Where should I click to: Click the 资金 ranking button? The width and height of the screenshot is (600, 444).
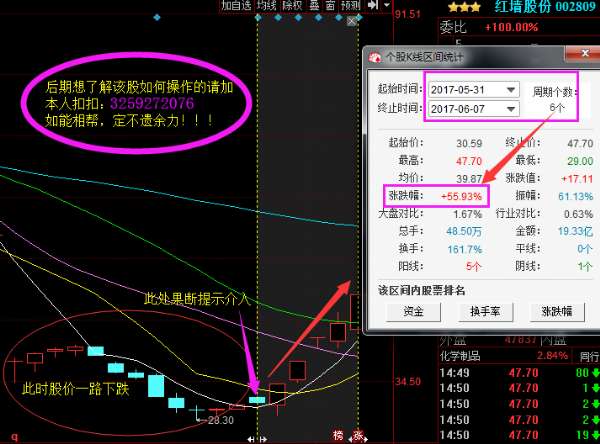[412, 312]
